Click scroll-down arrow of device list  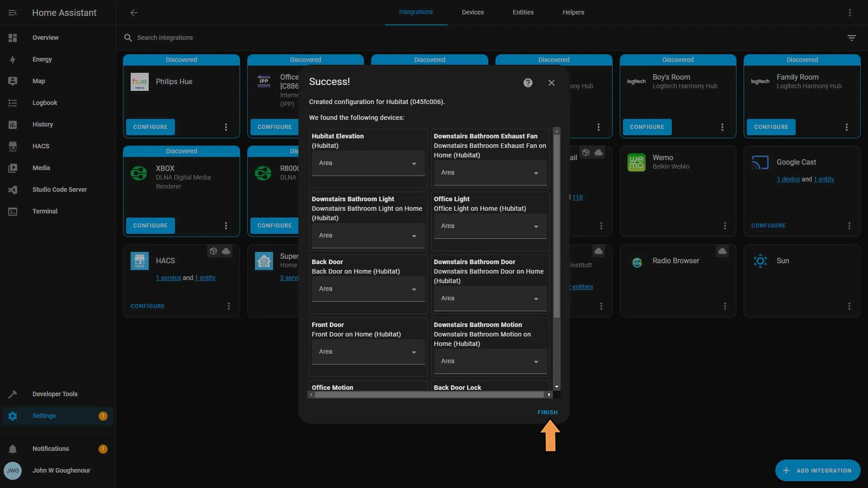coord(557,387)
